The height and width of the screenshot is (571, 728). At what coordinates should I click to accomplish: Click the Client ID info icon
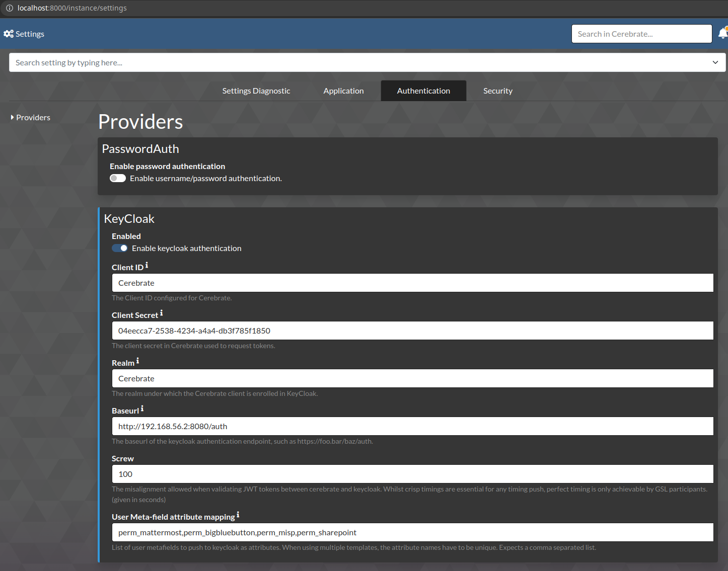[x=147, y=265]
